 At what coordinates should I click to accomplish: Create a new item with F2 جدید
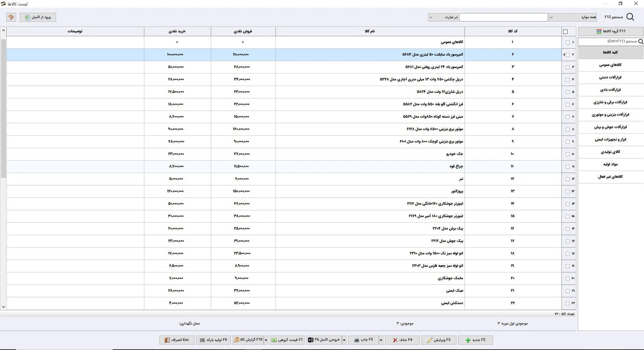pyautogui.click(x=475, y=340)
